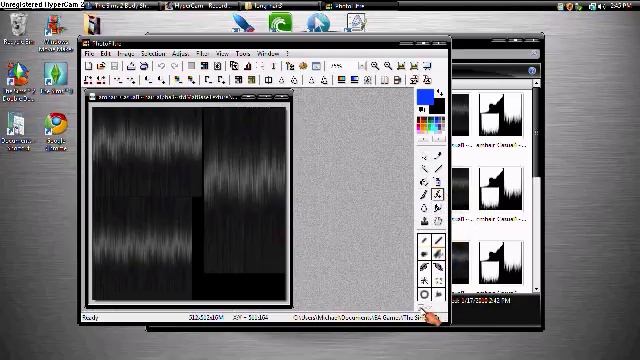Choose the ring brush shape
The height and width of the screenshot is (360, 640).
click(x=424, y=294)
